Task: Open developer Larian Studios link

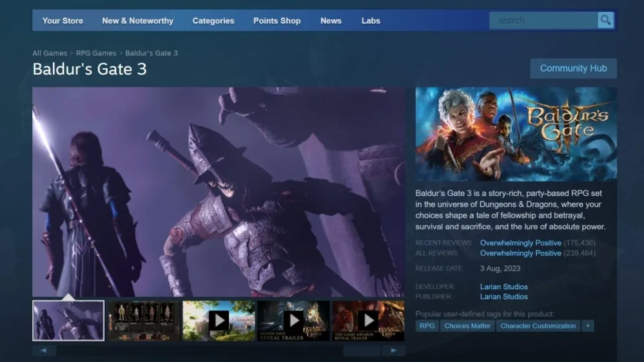Action: coord(504,287)
